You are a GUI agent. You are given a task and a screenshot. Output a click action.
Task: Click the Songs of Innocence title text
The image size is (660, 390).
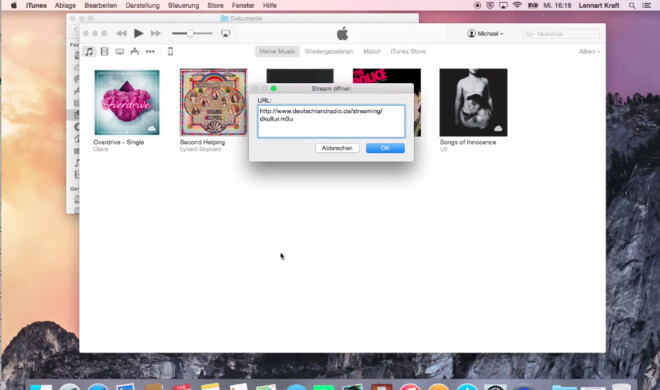click(x=468, y=142)
